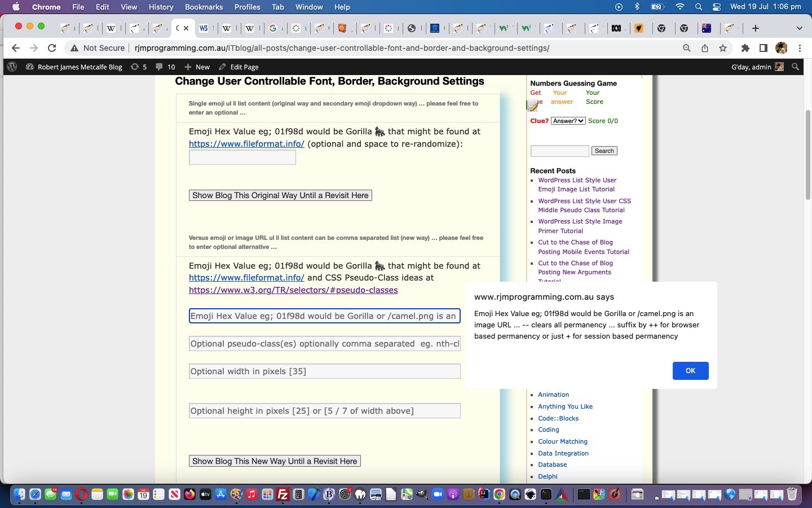This screenshot has height=508, width=812.
Task: Open Robert James Metcalfe Blog admin menu
Action: (x=74, y=67)
